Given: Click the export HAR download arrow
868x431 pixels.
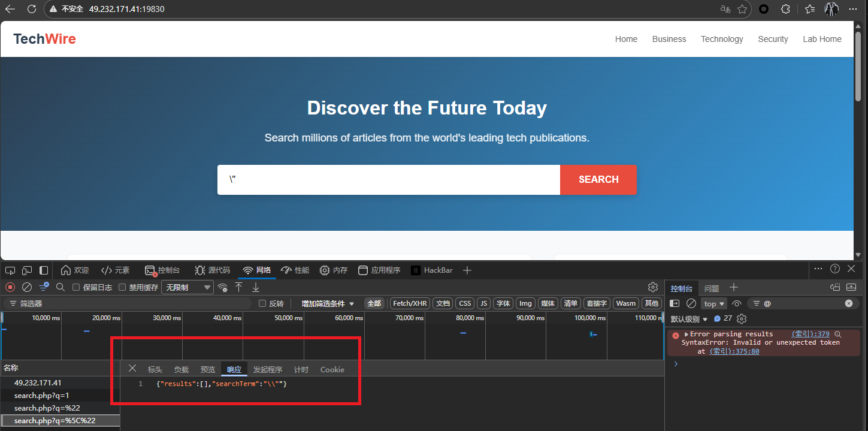Looking at the screenshot, I should (x=256, y=288).
